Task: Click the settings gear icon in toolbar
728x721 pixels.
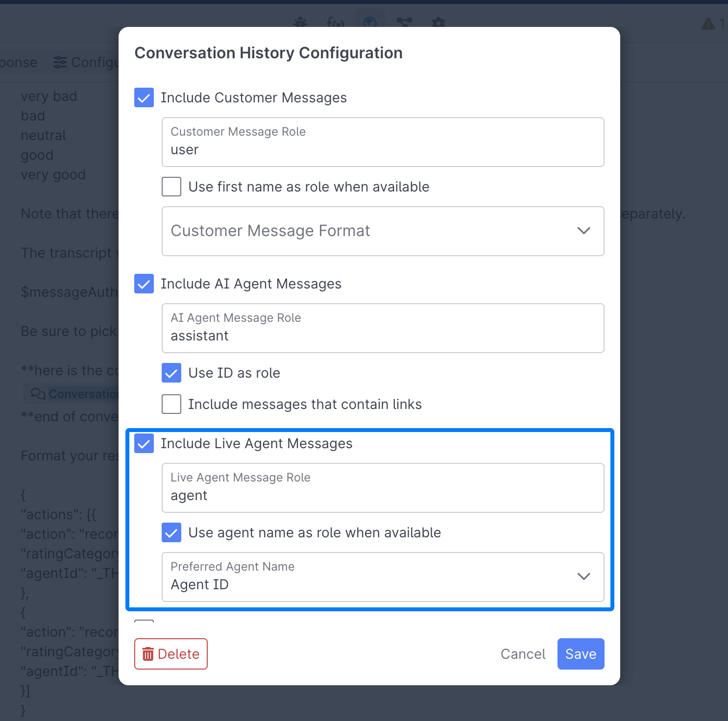Action: point(438,23)
